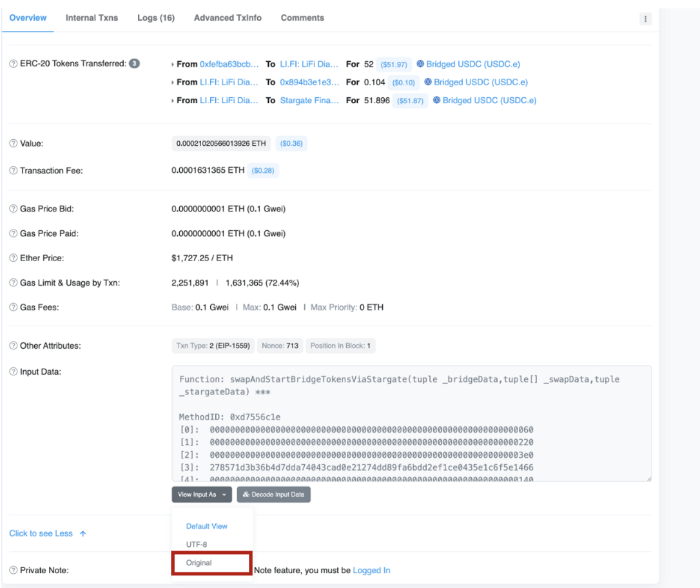Click the $1,727.25 / ETH ether price

(x=202, y=258)
